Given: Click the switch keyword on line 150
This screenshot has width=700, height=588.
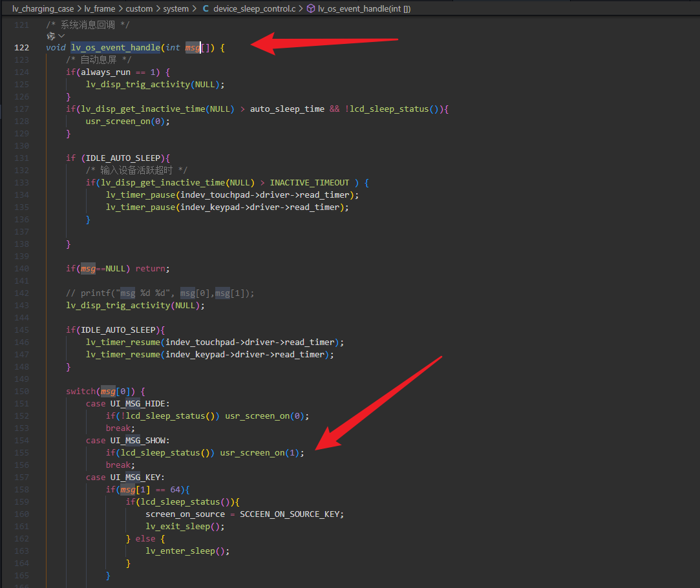Looking at the screenshot, I should 81,392.
